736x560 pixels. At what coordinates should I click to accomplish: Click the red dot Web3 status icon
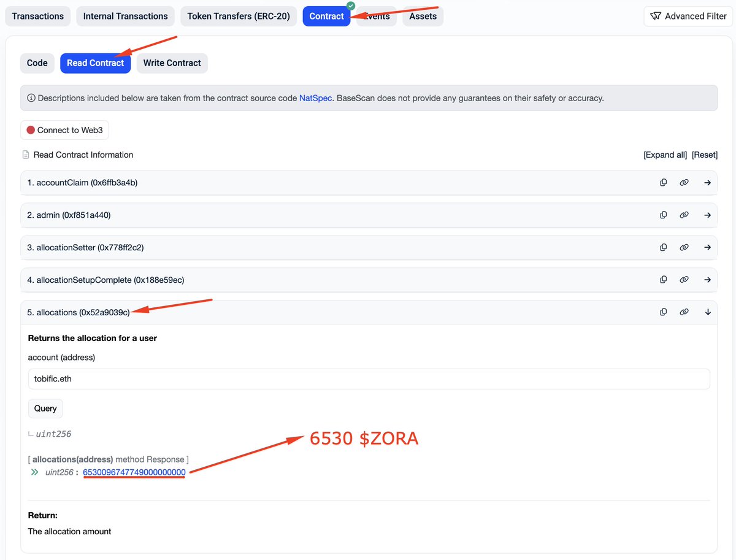[31, 130]
